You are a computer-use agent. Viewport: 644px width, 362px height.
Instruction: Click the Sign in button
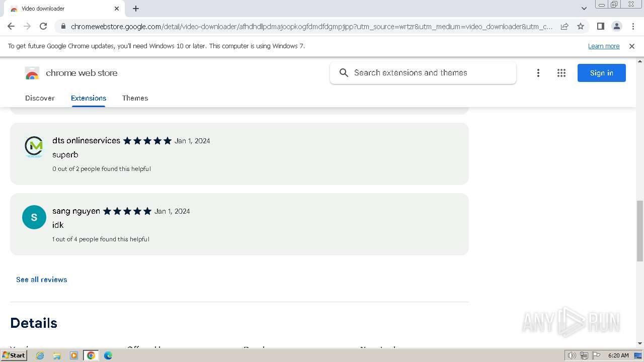click(x=602, y=73)
